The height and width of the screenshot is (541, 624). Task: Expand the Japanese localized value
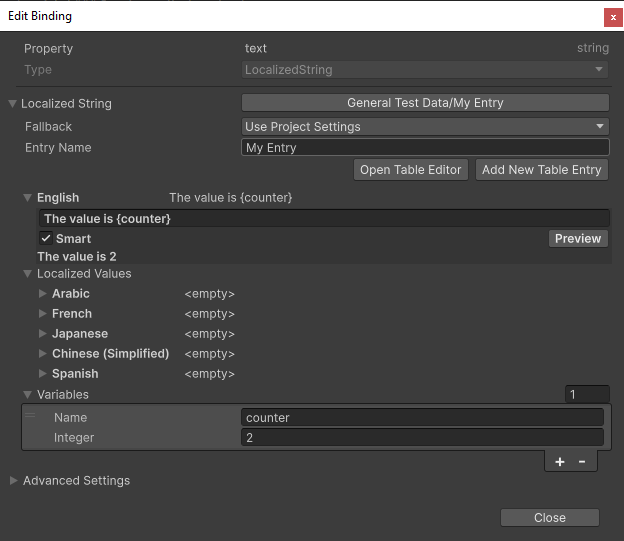click(x=43, y=334)
